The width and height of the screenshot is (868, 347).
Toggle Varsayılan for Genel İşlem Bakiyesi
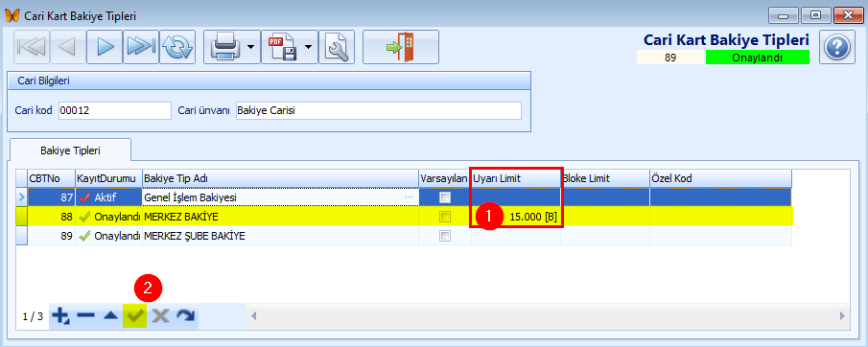444,197
